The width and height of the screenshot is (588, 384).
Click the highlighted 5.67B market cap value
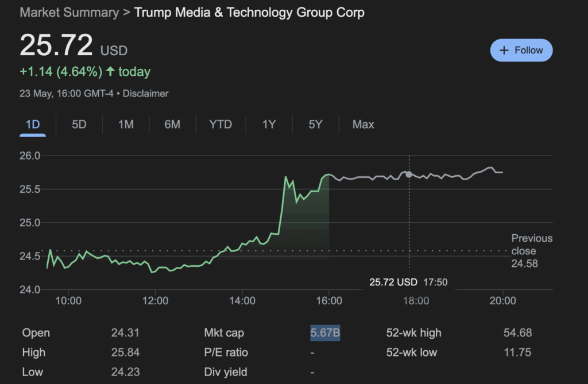[325, 333]
